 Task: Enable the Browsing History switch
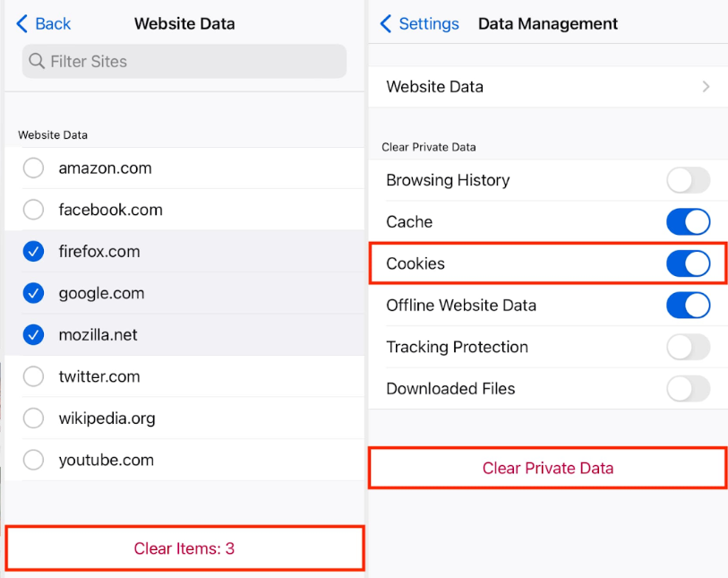pos(688,180)
